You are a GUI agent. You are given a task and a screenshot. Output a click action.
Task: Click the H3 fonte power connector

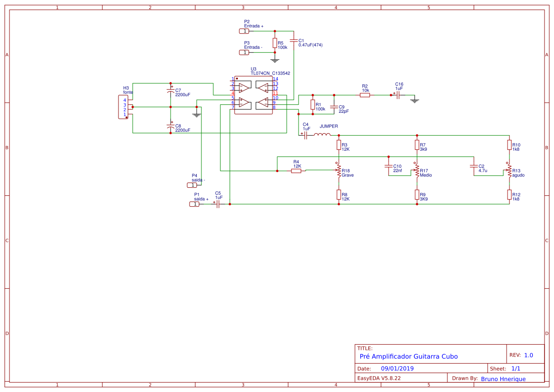(x=123, y=107)
